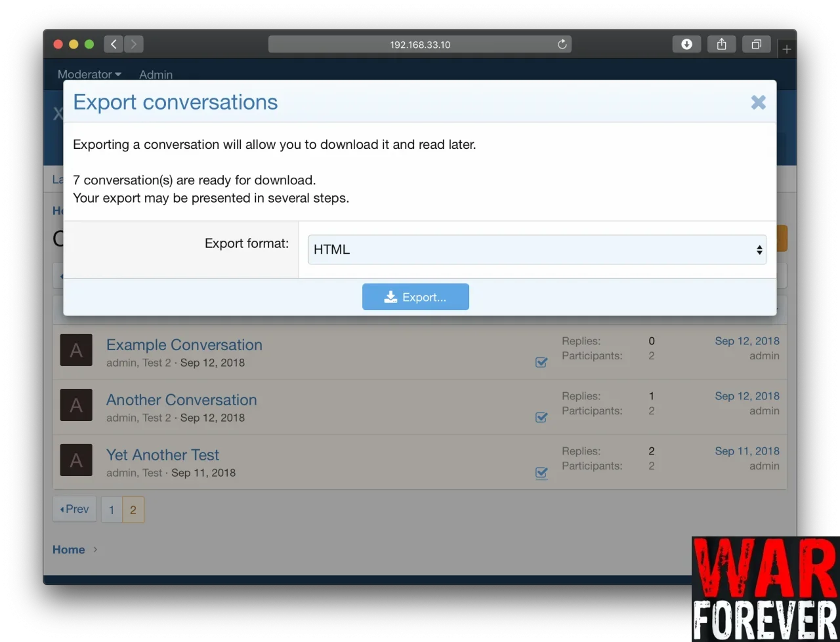
Task: Click Sep 11, 2018 last-message date
Action: (x=747, y=451)
